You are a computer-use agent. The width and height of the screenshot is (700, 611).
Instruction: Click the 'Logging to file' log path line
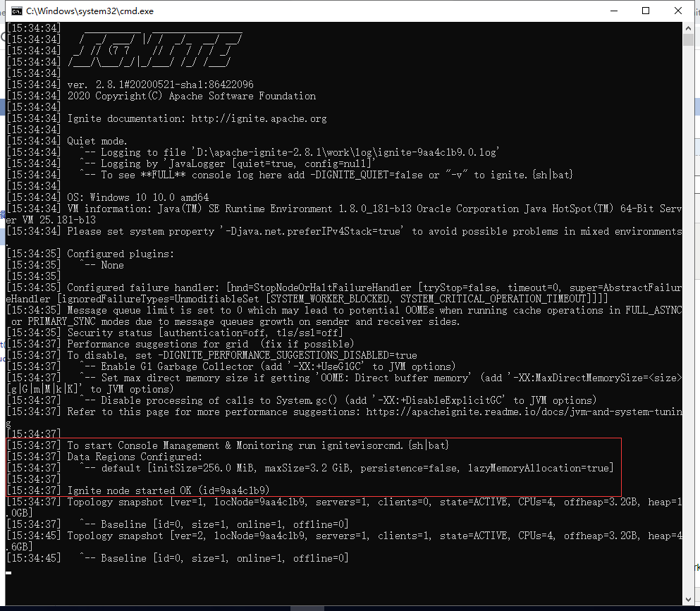pyautogui.click(x=289, y=152)
